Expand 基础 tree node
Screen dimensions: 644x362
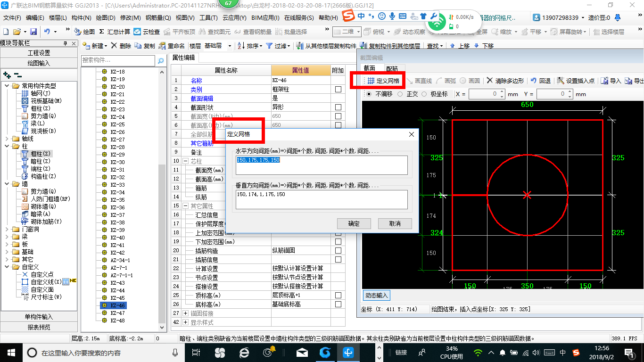(7, 252)
